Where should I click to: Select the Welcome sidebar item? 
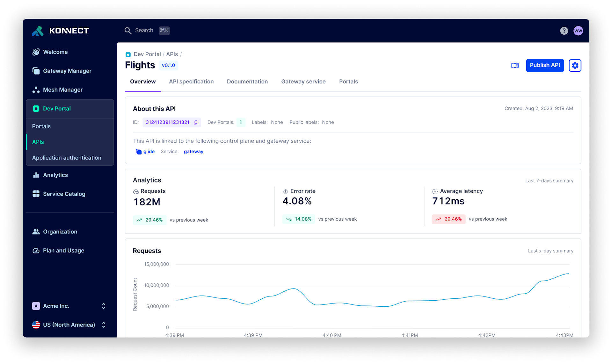(55, 52)
